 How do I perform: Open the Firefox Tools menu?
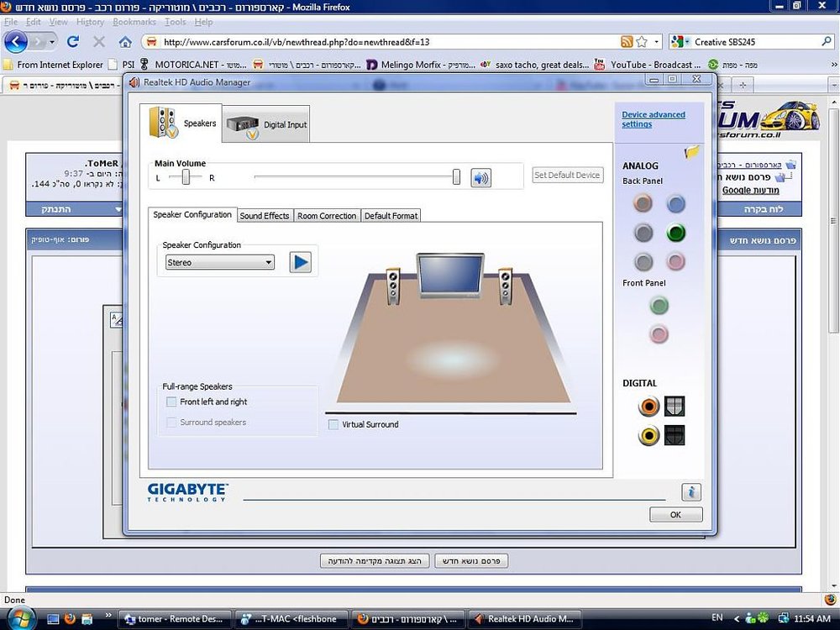(x=176, y=22)
